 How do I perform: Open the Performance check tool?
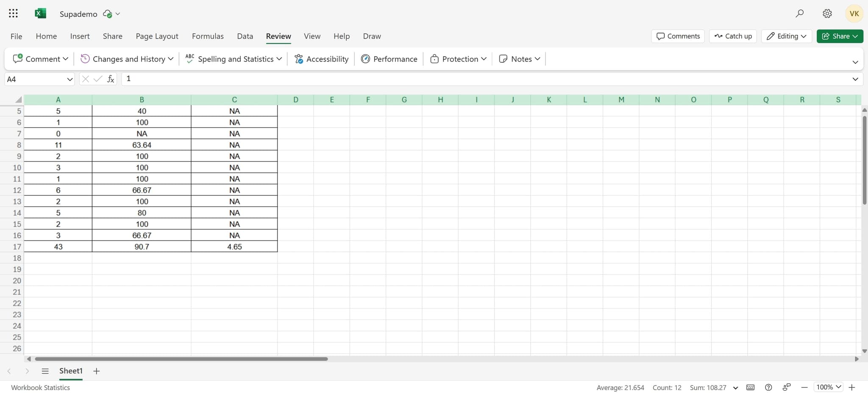point(389,59)
